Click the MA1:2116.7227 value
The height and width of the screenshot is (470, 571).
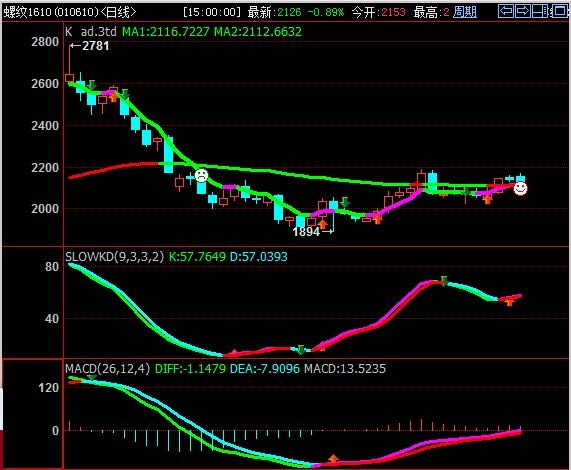tap(166, 32)
